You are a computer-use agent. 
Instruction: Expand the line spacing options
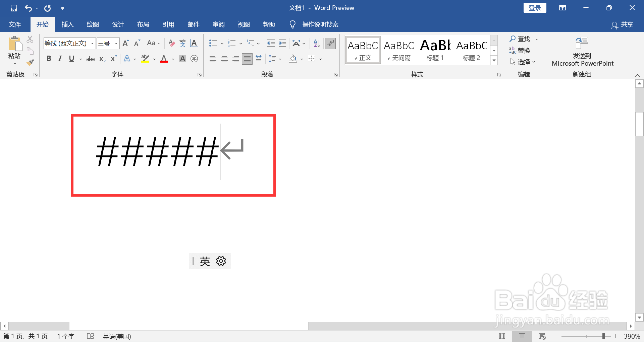tap(280, 59)
